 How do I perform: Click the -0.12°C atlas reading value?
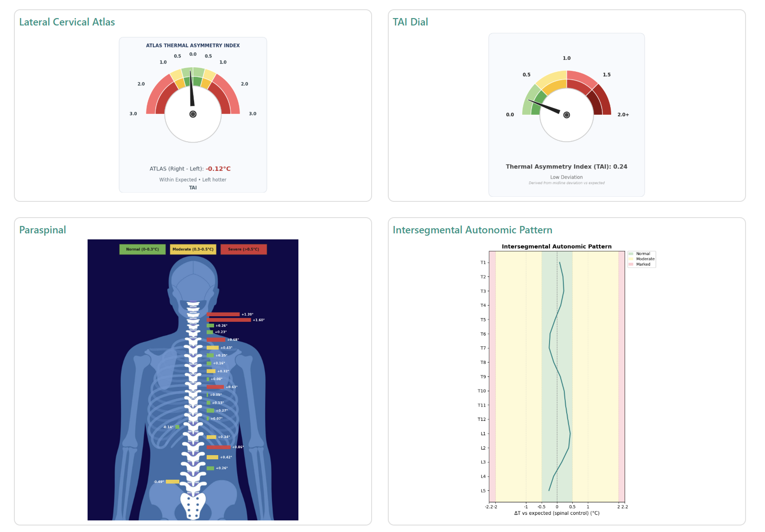(218, 169)
